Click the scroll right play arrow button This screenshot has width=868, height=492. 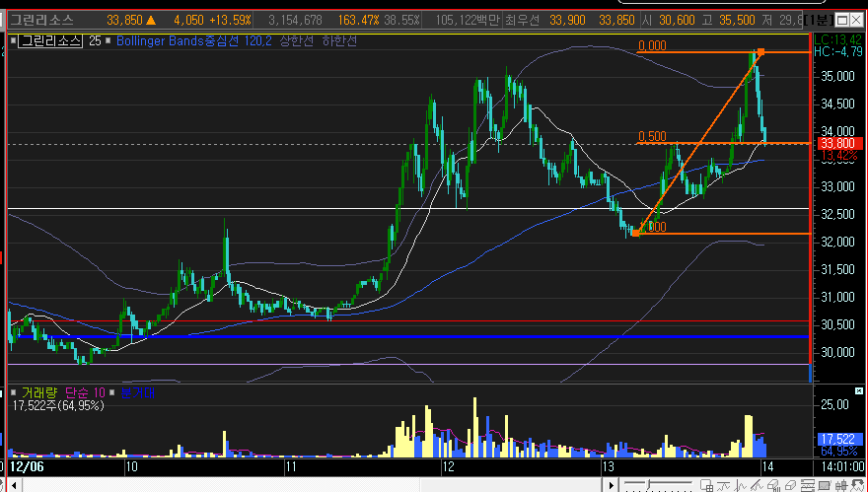pyautogui.click(x=612, y=486)
